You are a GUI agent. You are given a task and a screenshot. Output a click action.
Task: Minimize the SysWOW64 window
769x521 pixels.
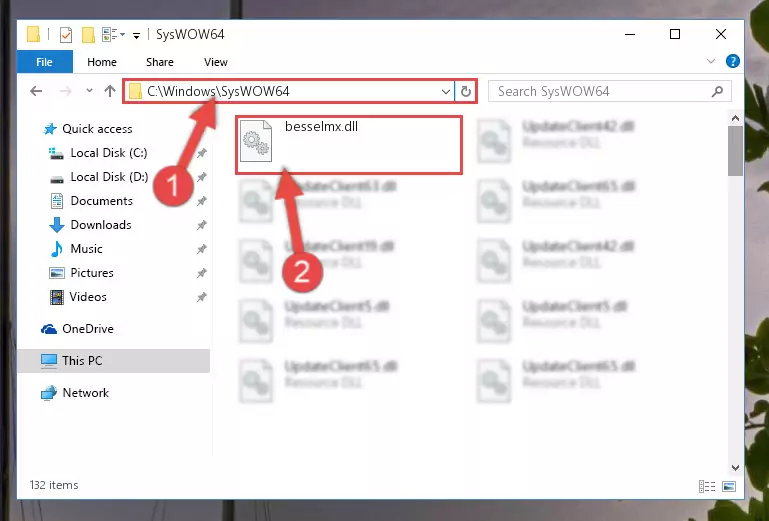click(630, 34)
